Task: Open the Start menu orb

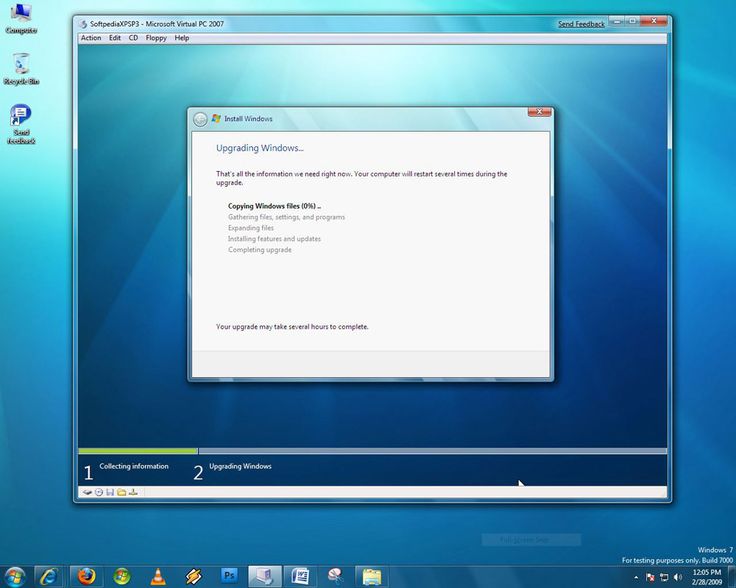Action: point(15,576)
